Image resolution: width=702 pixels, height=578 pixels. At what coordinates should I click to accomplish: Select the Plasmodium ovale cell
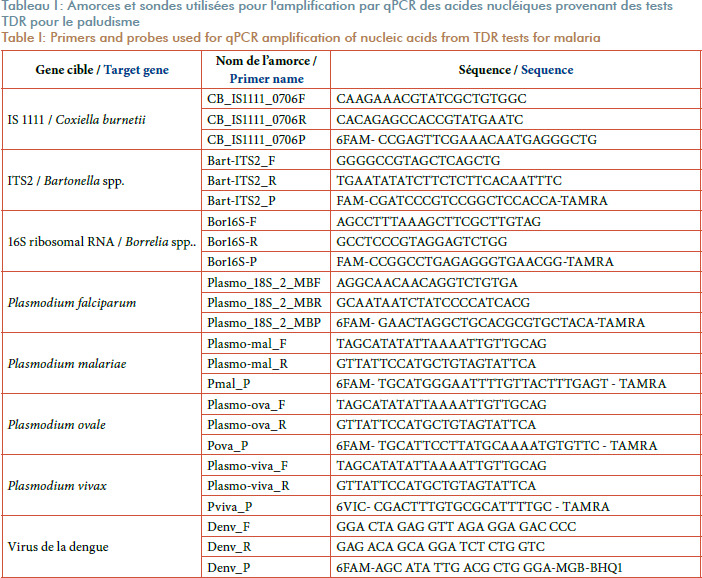[102, 424]
